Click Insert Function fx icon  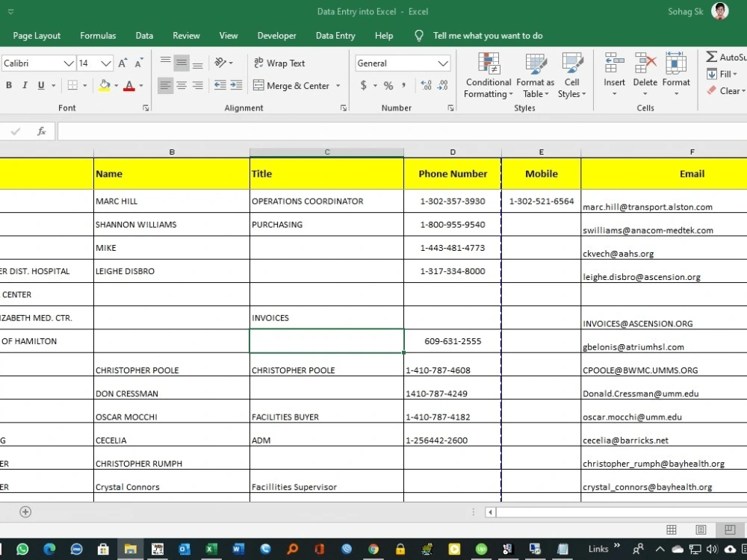(x=41, y=131)
